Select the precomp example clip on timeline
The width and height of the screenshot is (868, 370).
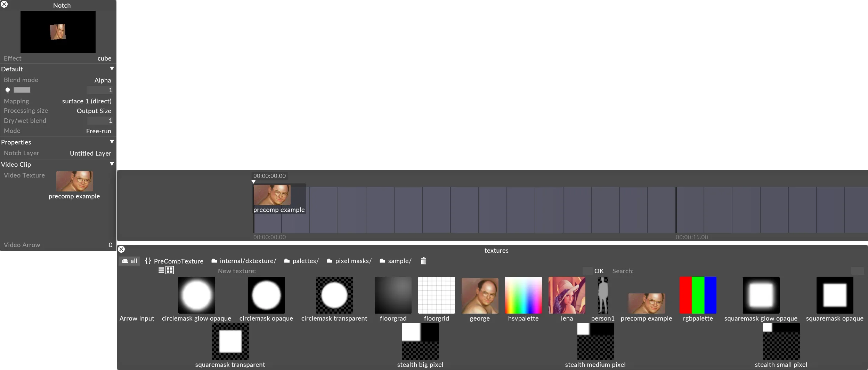[279, 199]
